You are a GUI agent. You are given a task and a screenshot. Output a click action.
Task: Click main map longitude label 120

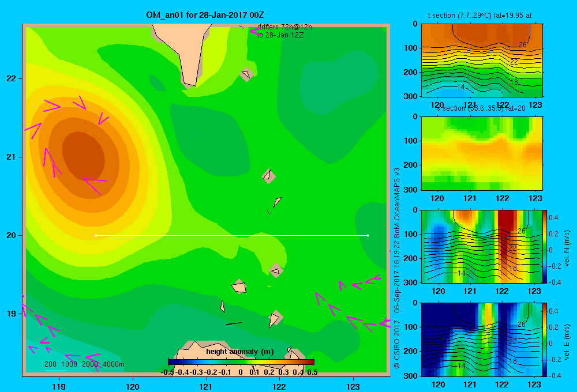pyautogui.click(x=133, y=386)
